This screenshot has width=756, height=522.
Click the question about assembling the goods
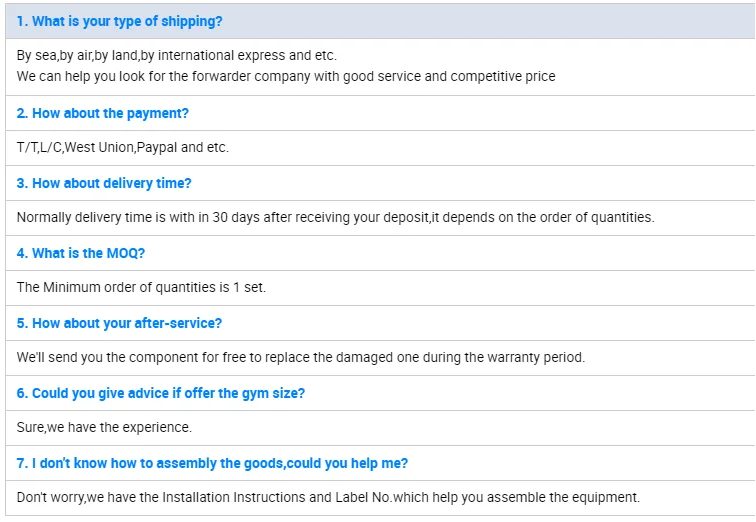coord(212,463)
